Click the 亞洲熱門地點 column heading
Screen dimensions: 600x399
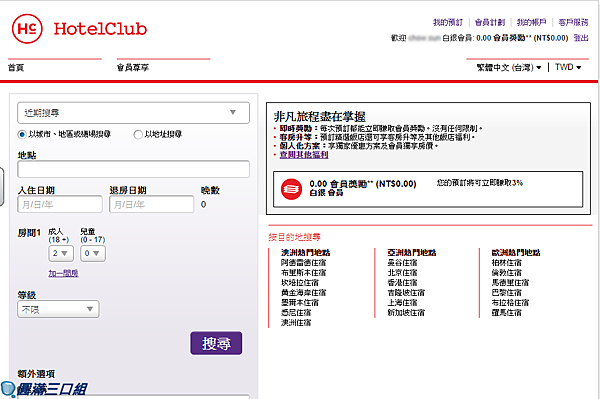click(412, 252)
